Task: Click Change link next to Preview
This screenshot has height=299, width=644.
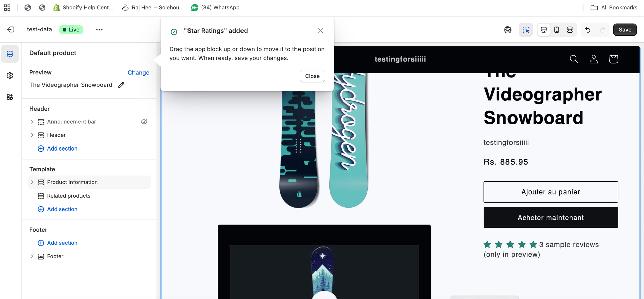Action: pyautogui.click(x=138, y=73)
